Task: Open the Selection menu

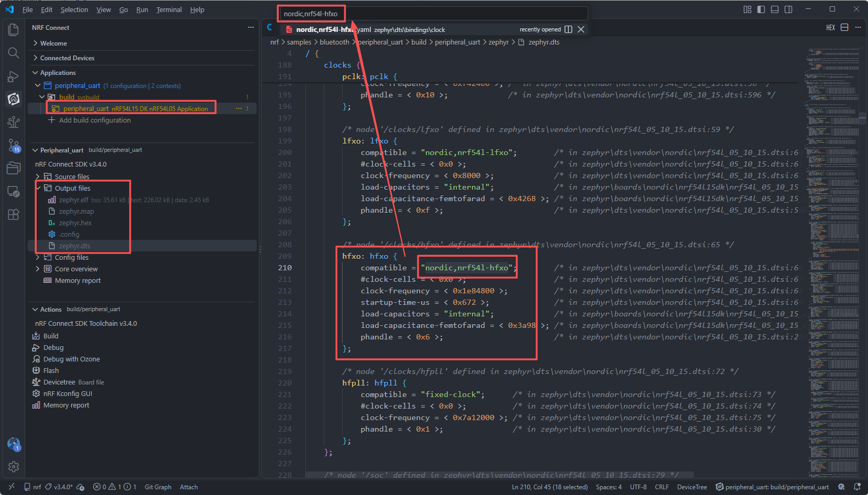Action: click(x=74, y=9)
